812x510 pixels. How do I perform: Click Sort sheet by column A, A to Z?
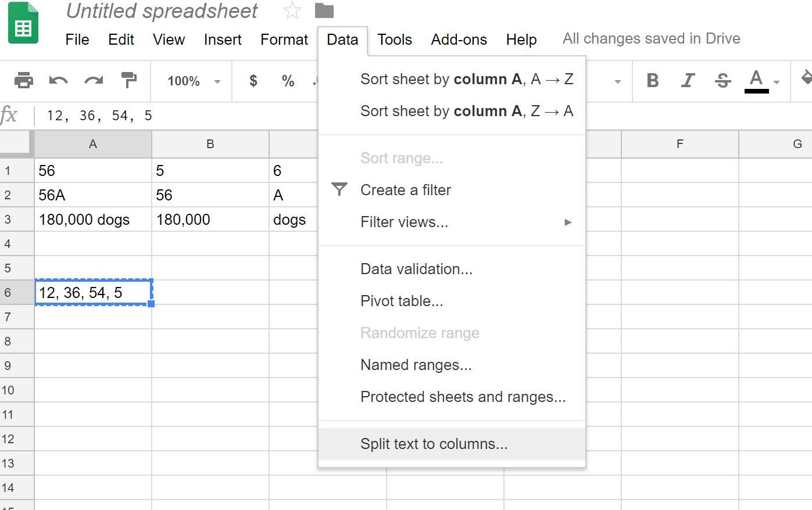pos(467,78)
